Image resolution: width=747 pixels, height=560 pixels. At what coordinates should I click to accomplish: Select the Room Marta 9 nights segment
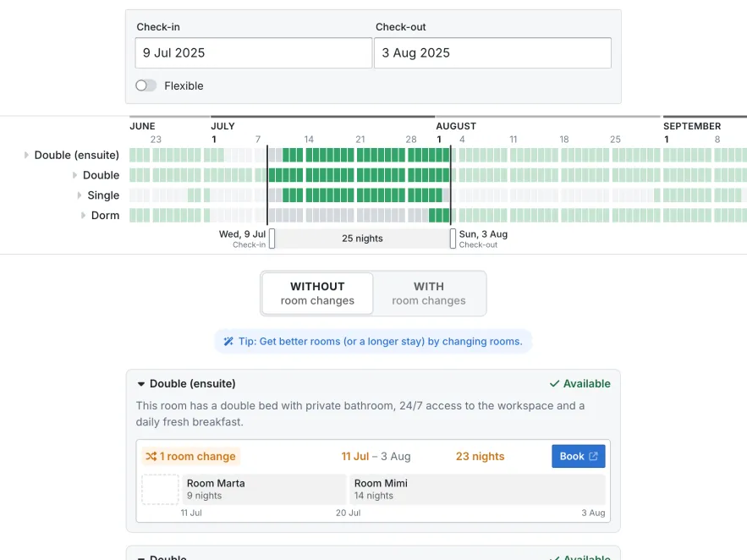pyautogui.click(x=265, y=490)
